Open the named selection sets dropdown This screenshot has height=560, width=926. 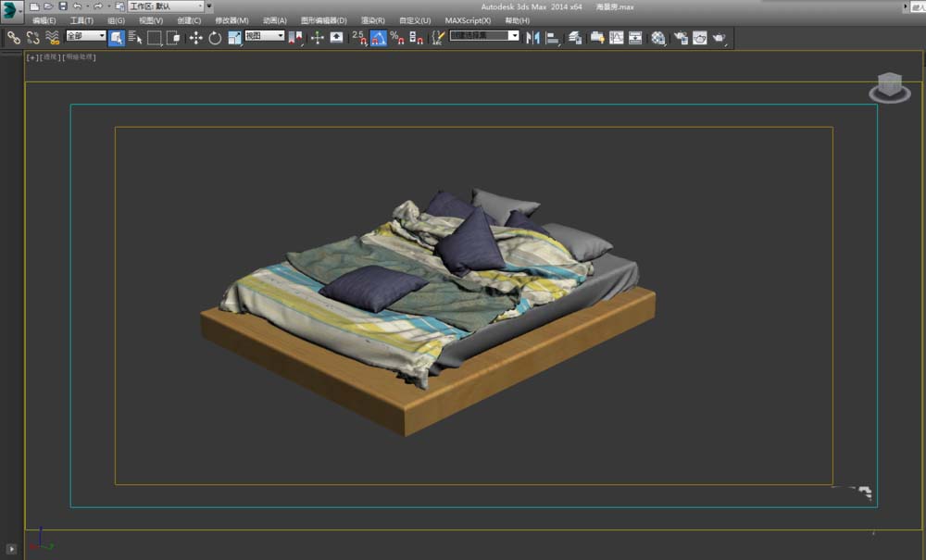(484, 36)
